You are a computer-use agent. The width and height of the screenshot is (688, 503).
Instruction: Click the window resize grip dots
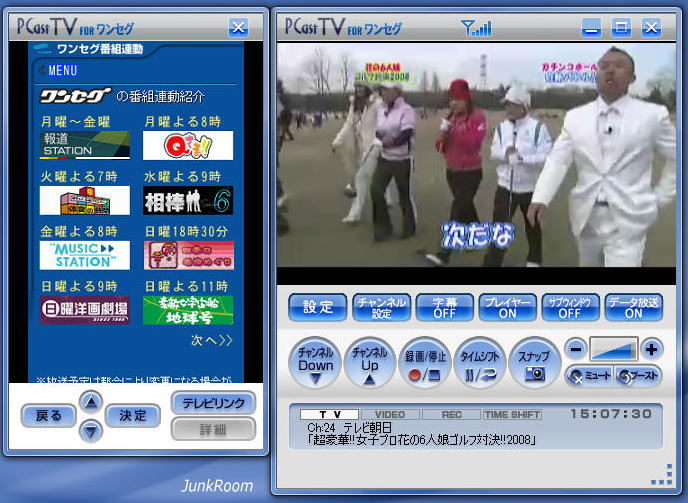pos(662,474)
